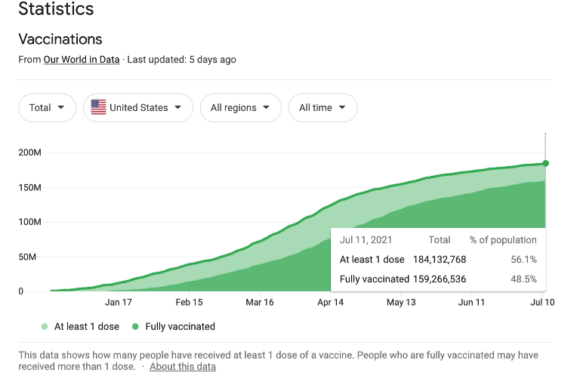Click the Mar 16 axis label
This screenshot has width=580, height=376.
pyautogui.click(x=260, y=302)
